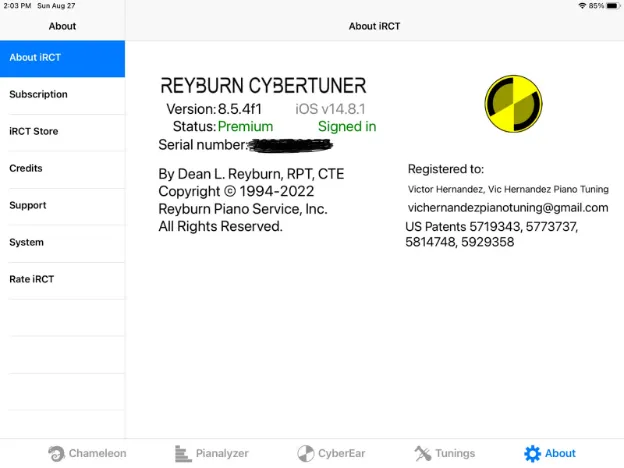Image resolution: width=624 pixels, height=468 pixels.
Task: Tap the Wi-Fi icon in status bar
Action: [x=581, y=6]
